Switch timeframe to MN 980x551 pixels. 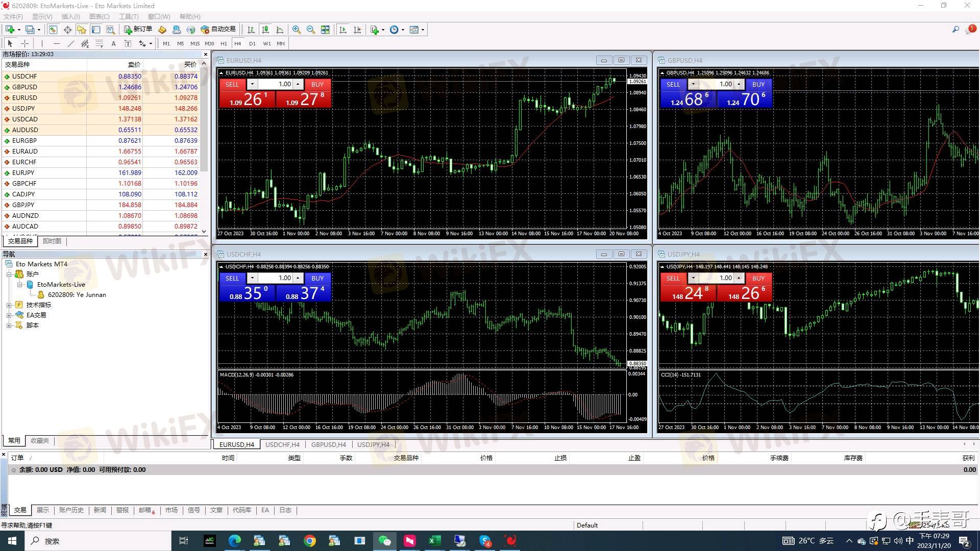click(281, 43)
